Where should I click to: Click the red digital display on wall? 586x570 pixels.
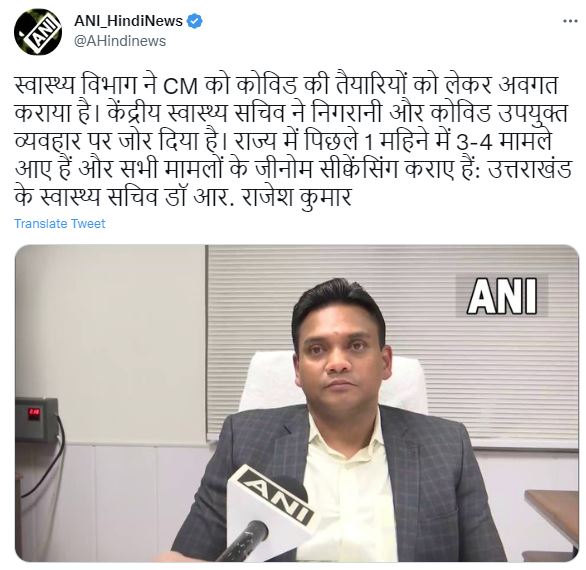(34, 413)
